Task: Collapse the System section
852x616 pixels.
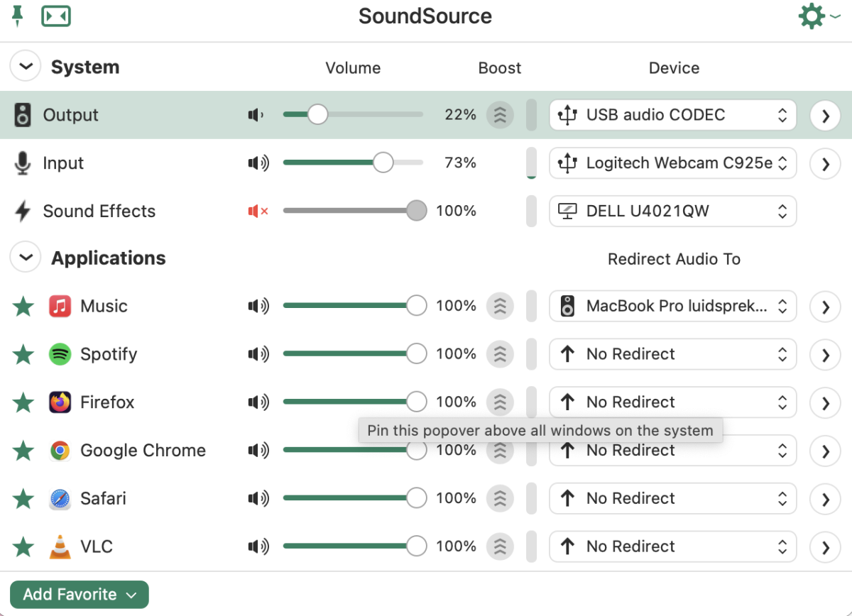Action: (26, 67)
